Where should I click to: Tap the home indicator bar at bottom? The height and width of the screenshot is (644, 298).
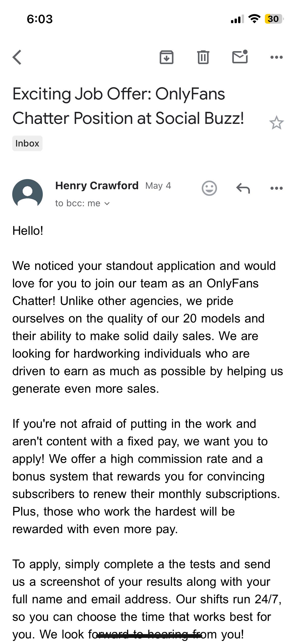(149, 636)
